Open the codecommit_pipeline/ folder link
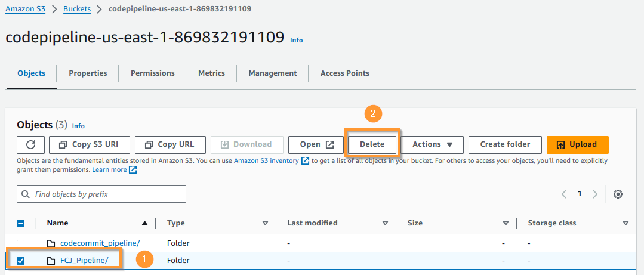The height and width of the screenshot is (275, 644). pos(101,243)
